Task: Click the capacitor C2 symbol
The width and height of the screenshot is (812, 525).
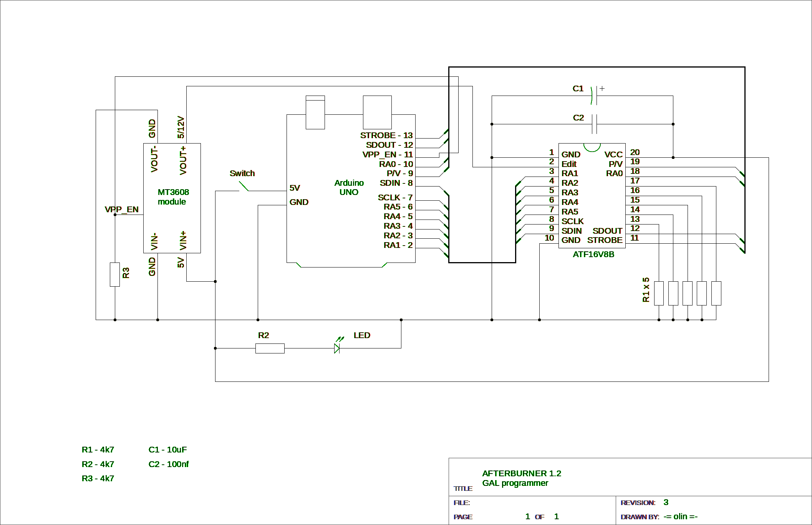Action: (593, 124)
